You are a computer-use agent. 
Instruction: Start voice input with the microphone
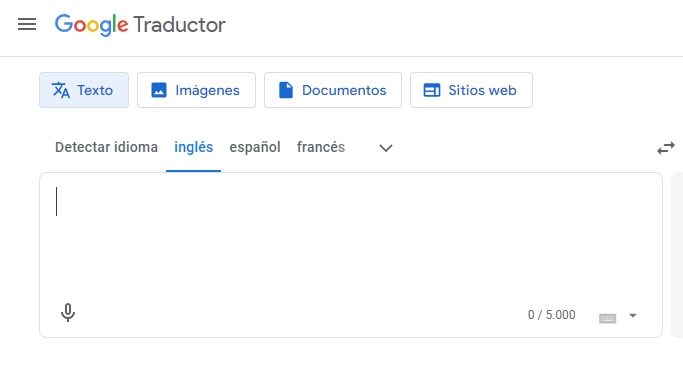[x=68, y=313]
